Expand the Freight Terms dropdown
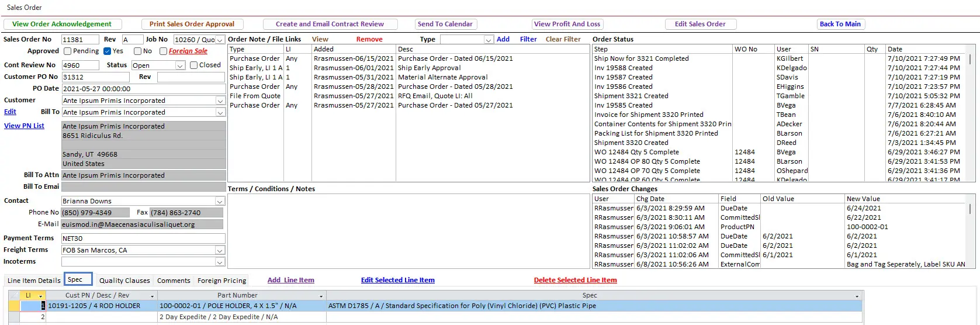The height and width of the screenshot is (325, 980). 220,250
